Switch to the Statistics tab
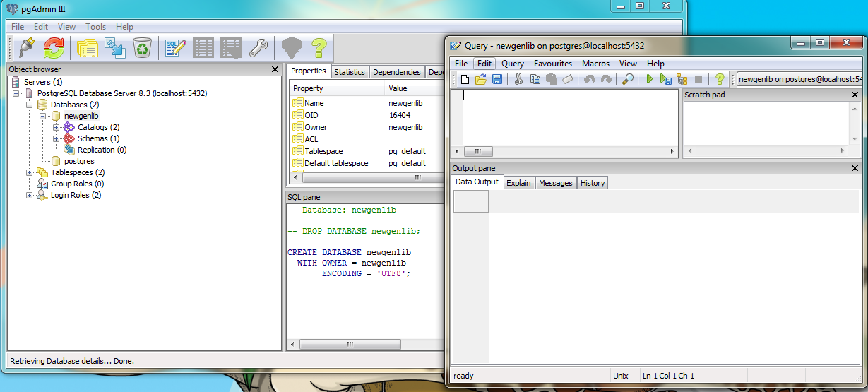 [350, 72]
